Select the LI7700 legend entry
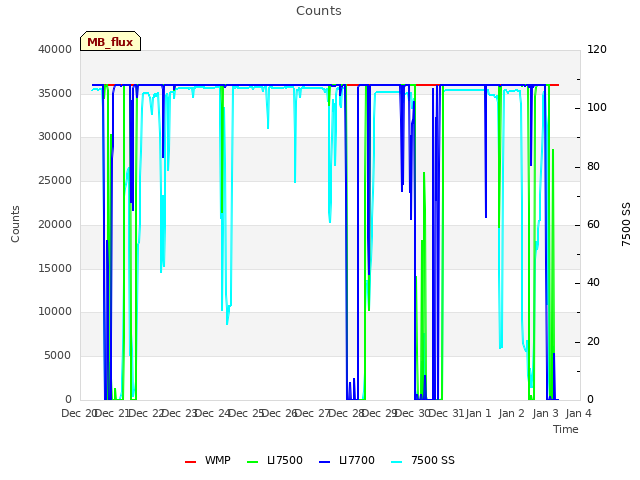 347,460
